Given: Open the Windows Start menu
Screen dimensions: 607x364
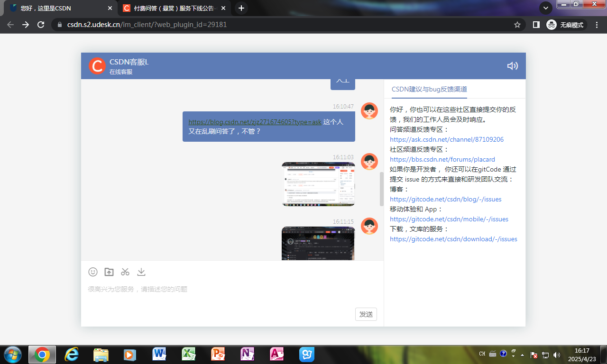Looking at the screenshot, I should point(12,354).
